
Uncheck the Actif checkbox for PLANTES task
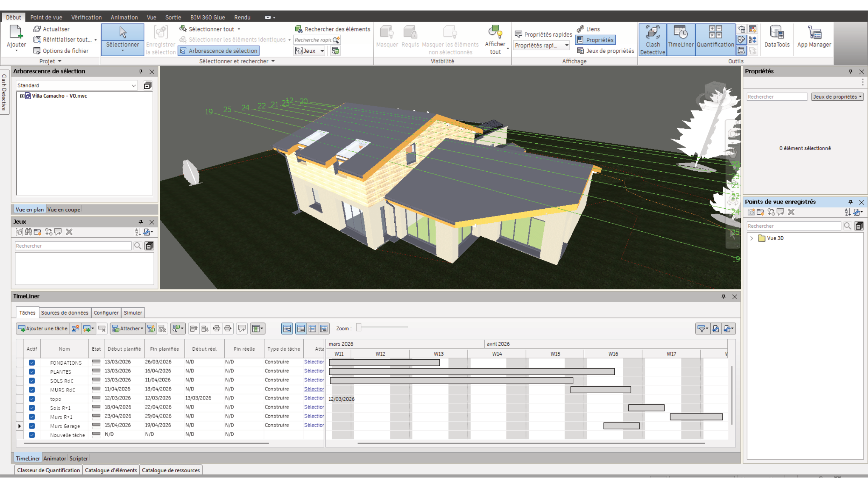tap(32, 372)
